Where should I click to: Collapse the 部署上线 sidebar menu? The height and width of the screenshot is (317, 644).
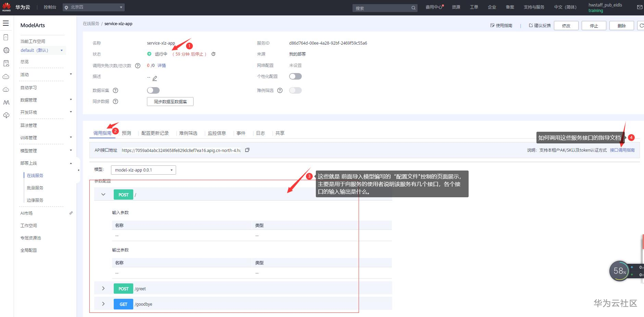point(71,163)
